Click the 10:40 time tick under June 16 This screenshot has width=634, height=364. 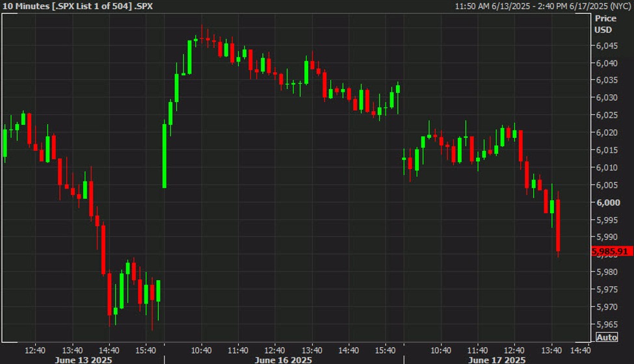coord(201,350)
